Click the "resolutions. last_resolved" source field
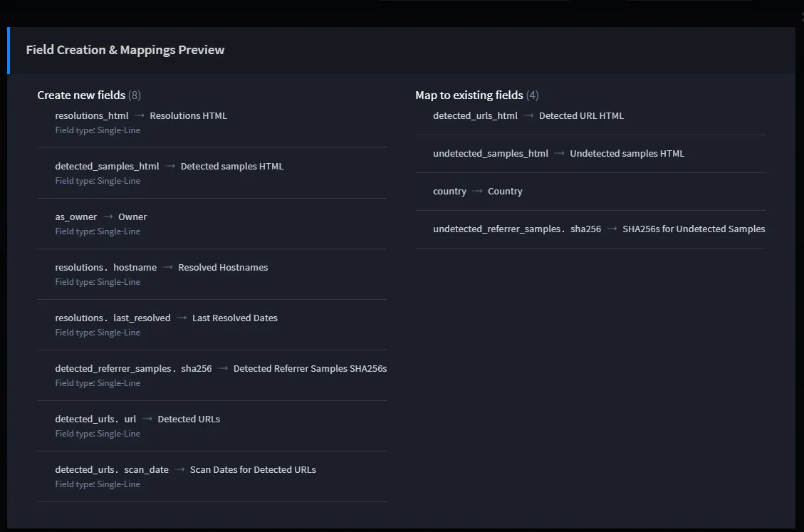Screen dimensions: 804x532 pyautogui.click(x=113, y=318)
